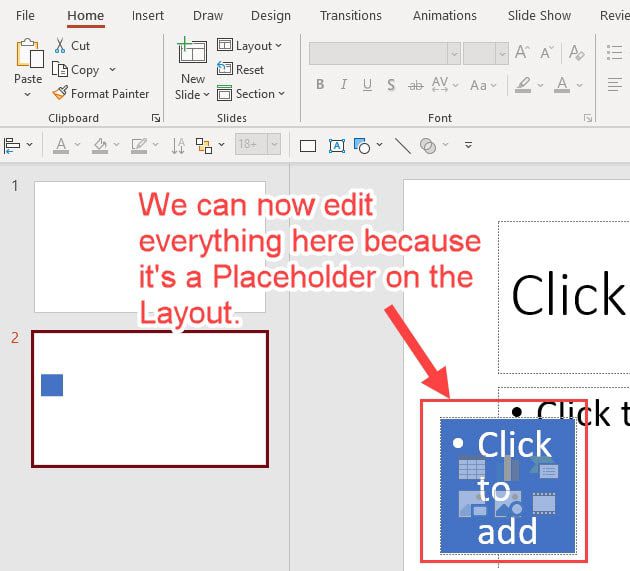Screen dimensions: 630x571
Task: Click the New Slide icon
Action: coord(192,51)
